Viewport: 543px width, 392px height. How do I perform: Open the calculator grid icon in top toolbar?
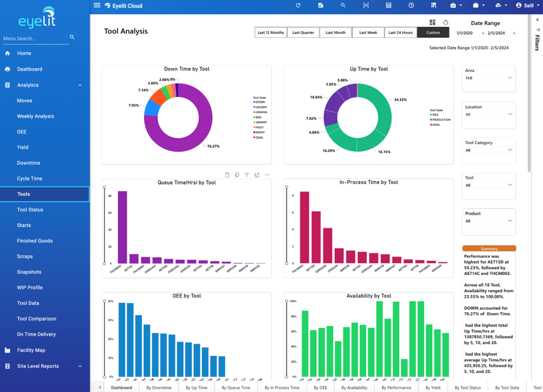click(389, 5)
